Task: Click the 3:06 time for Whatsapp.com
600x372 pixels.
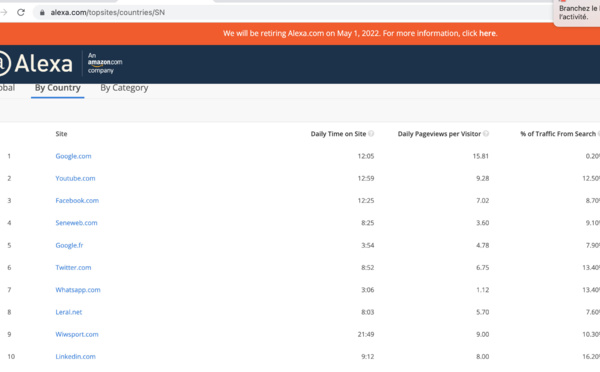Action: click(368, 290)
